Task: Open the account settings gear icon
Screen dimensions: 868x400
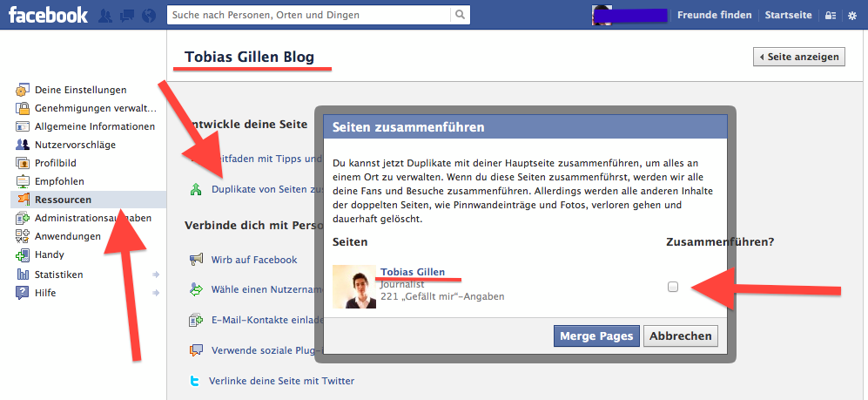Action: [852, 16]
